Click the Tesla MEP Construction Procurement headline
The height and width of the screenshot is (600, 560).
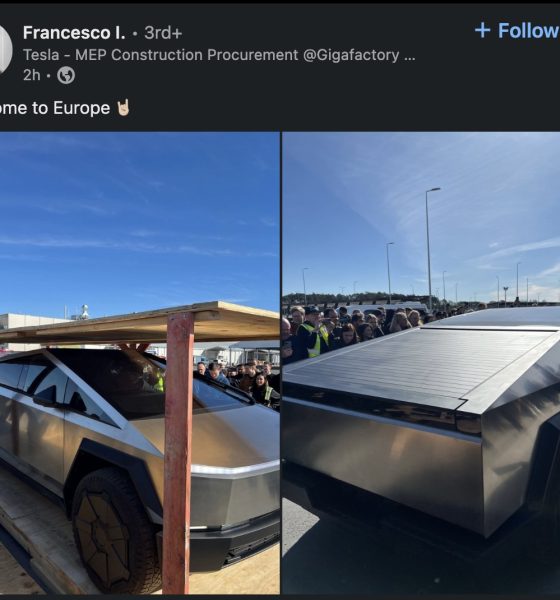pyautogui.click(x=211, y=55)
